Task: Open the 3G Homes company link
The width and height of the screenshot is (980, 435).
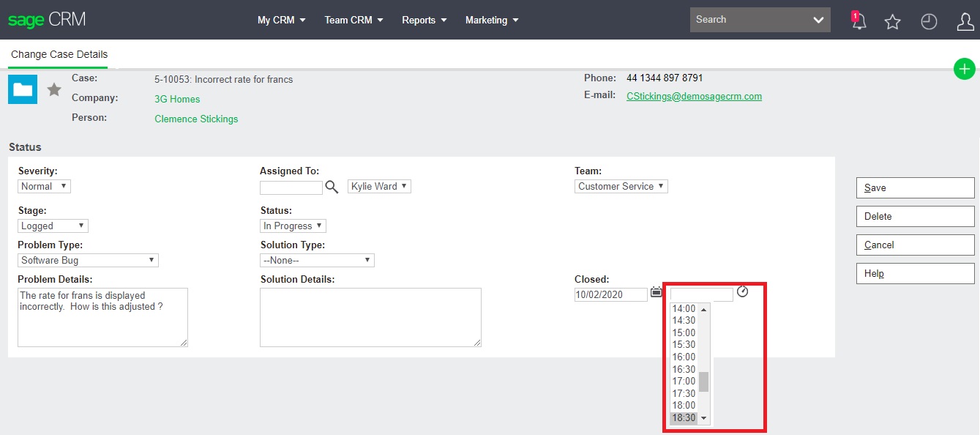Action: [x=177, y=99]
